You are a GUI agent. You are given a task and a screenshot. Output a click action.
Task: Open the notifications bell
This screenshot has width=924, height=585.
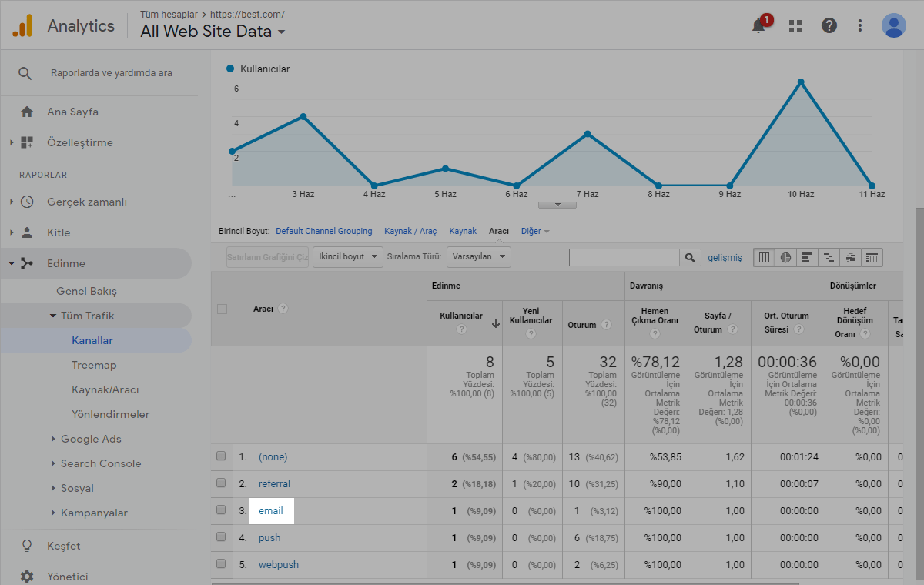759,25
